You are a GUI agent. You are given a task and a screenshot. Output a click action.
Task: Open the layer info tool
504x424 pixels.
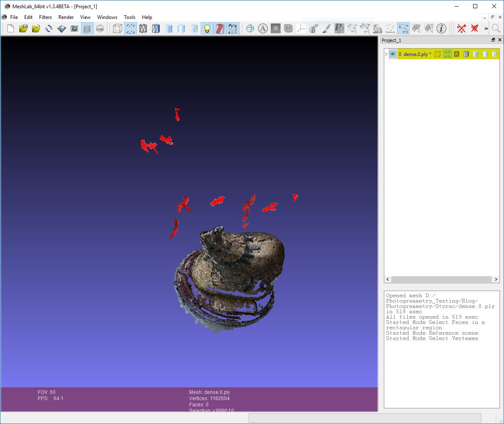tap(441, 28)
